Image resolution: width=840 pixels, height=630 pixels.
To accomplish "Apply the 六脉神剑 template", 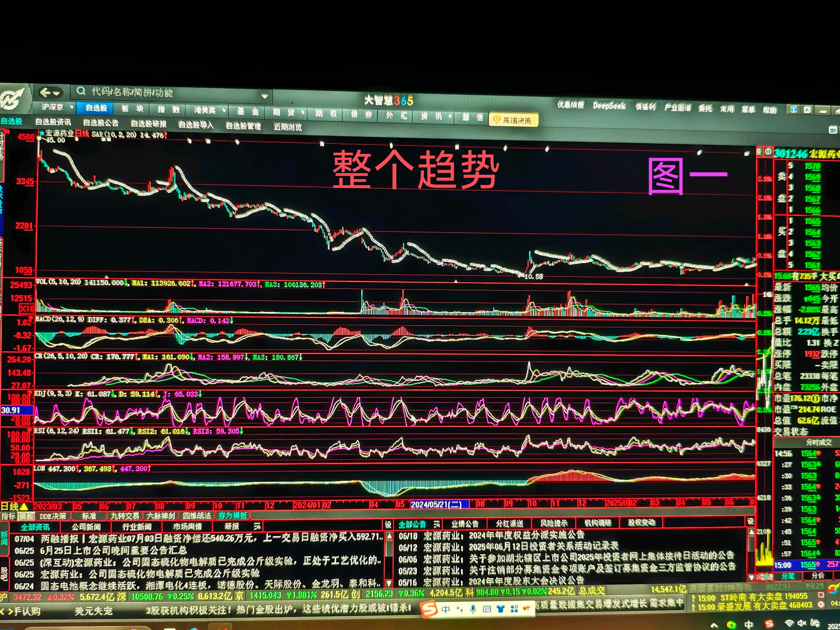I will pyautogui.click(x=161, y=516).
